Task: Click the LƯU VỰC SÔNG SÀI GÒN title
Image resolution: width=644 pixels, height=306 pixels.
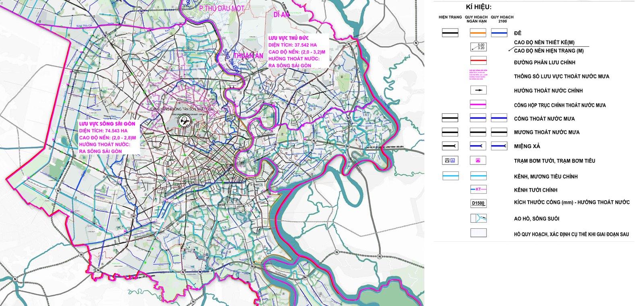Action: pos(107,124)
